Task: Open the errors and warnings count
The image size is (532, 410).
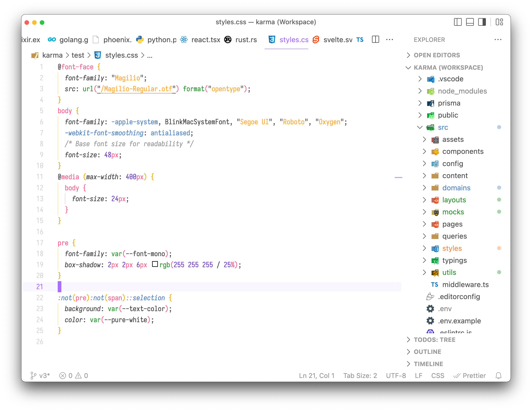Action: tap(74, 376)
